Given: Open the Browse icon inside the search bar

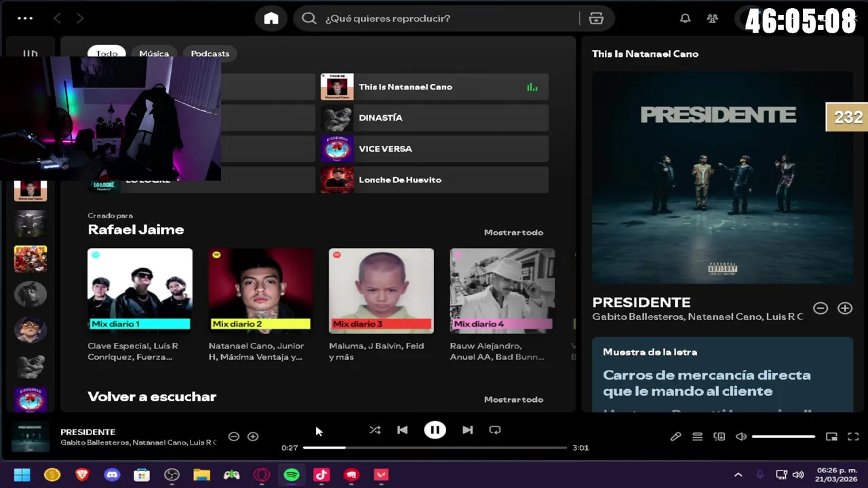Looking at the screenshot, I should point(596,18).
